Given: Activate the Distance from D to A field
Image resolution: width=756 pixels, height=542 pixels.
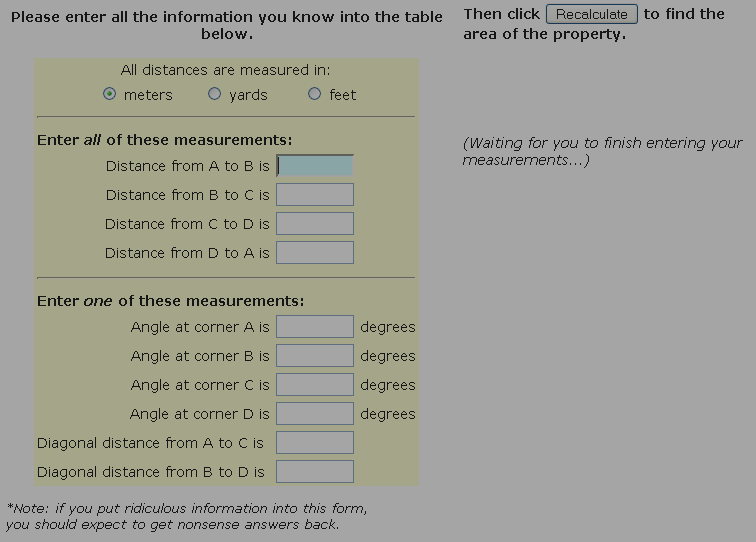Looking at the screenshot, I should click(315, 253).
